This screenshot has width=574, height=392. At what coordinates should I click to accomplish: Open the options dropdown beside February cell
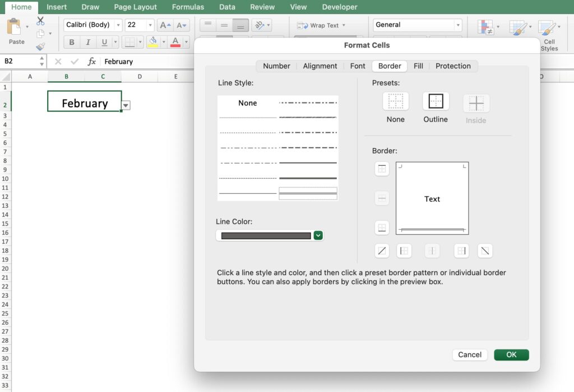tap(126, 105)
